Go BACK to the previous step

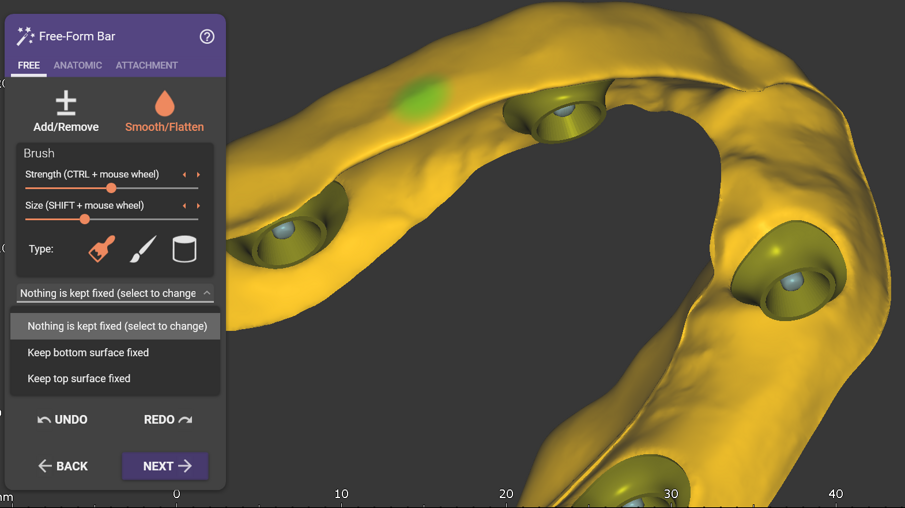tap(63, 466)
